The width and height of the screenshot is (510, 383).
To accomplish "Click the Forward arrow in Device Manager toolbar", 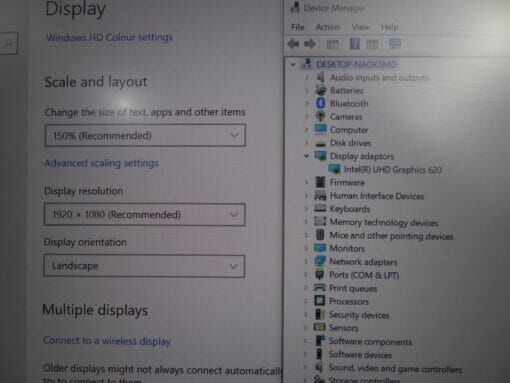I will (310, 44).
